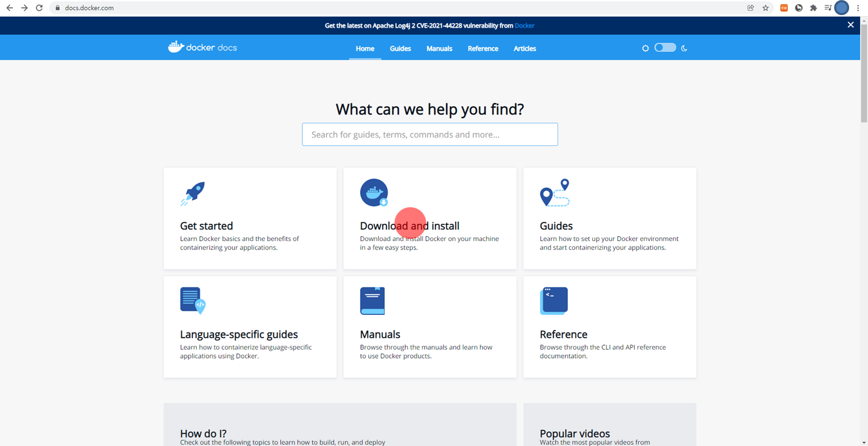Open the browser extensions puzzle icon
Screen dimensions: 868x446
814,8
